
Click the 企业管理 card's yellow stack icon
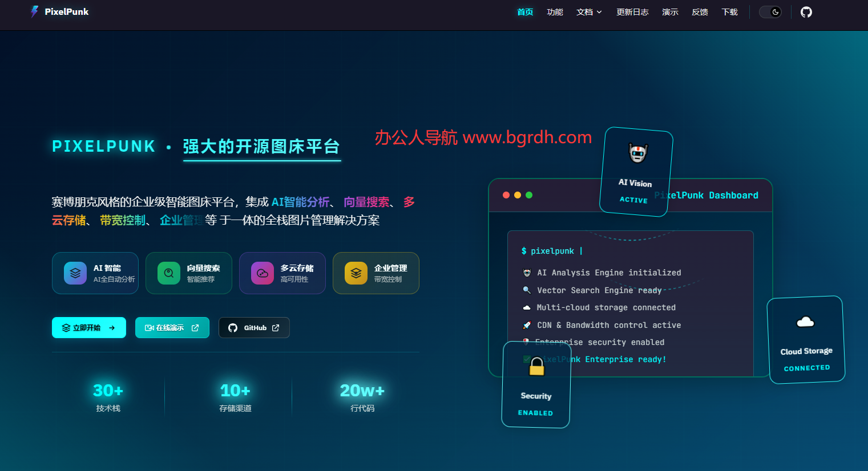[x=356, y=273]
